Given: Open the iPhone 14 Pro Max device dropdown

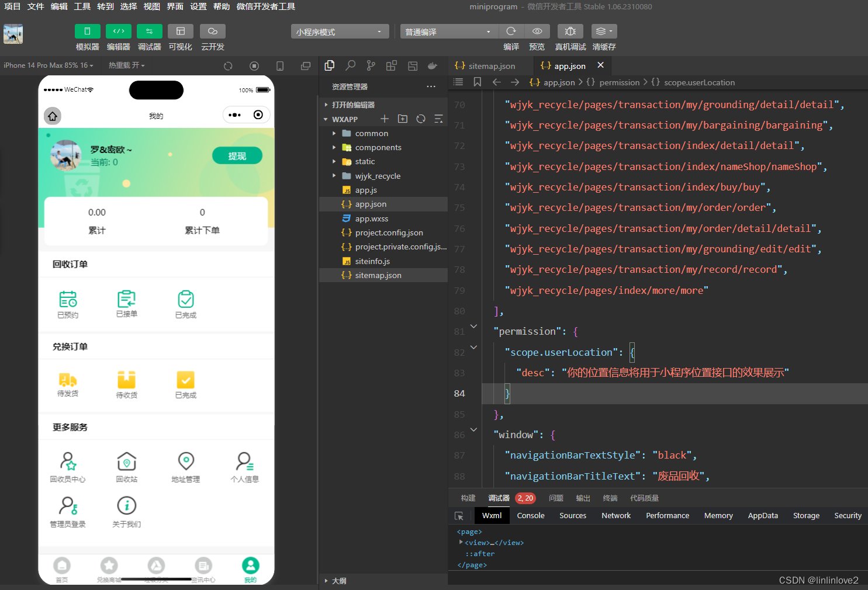Looking at the screenshot, I should pyautogui.click(x=49, y=65).
